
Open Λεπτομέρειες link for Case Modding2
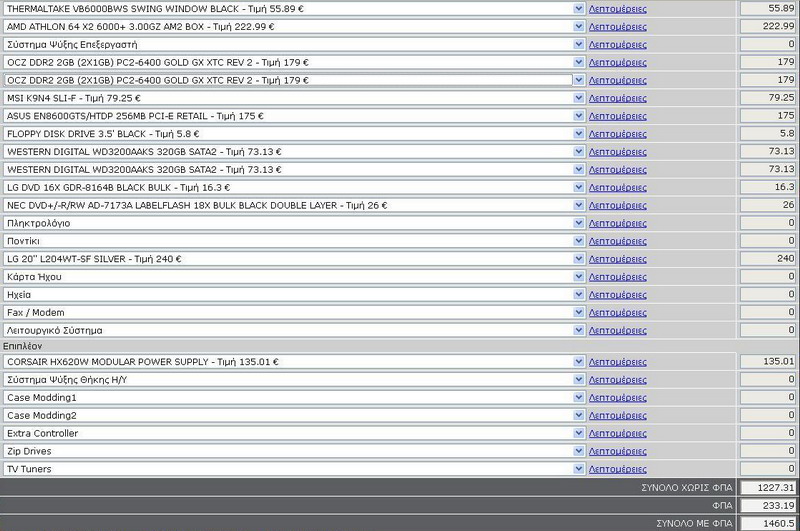[617, 415]
